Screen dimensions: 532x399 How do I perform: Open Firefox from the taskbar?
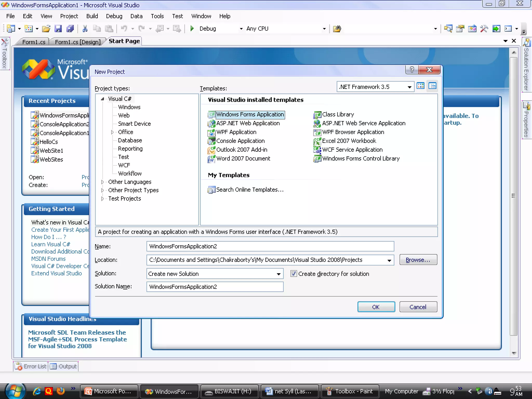click(x=61, y=391)
